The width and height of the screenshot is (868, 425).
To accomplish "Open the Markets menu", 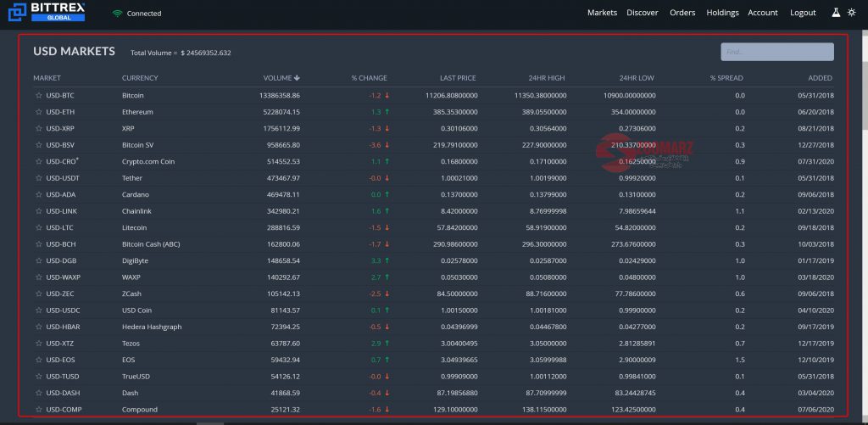I will (603, 13).
